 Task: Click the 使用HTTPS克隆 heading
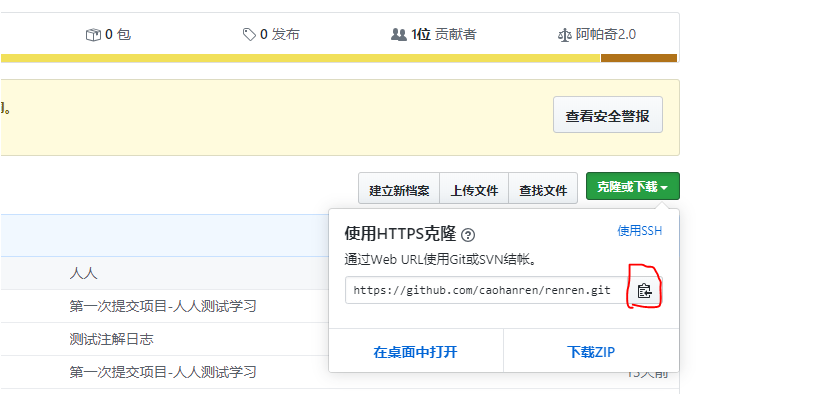tap(400, 234)
